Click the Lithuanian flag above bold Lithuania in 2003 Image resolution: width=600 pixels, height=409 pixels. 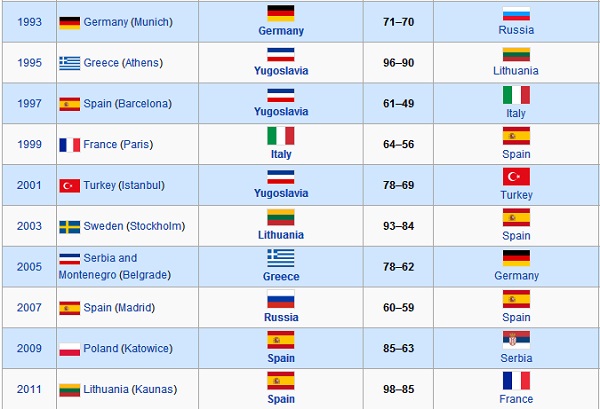click(x=281, y=218)
